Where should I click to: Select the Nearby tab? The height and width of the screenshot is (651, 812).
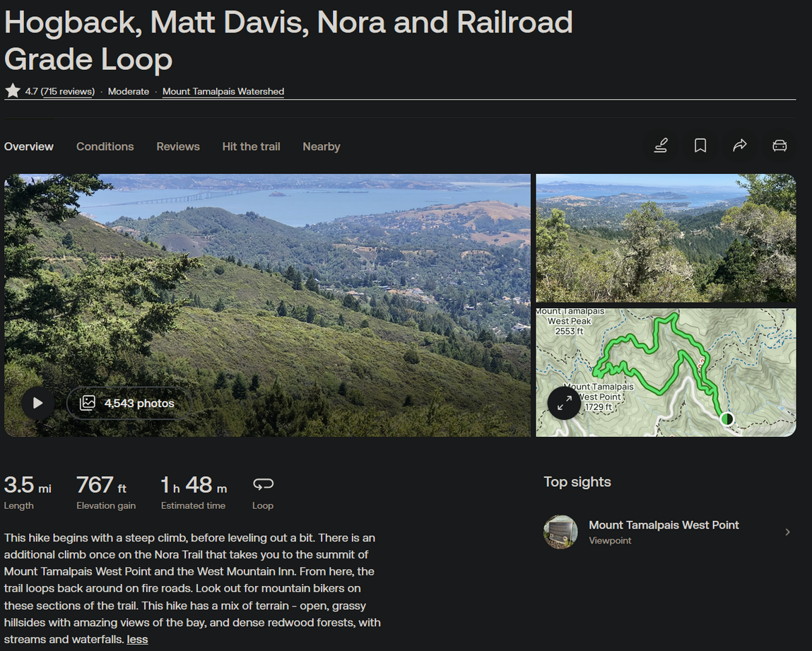click(322, 146)
